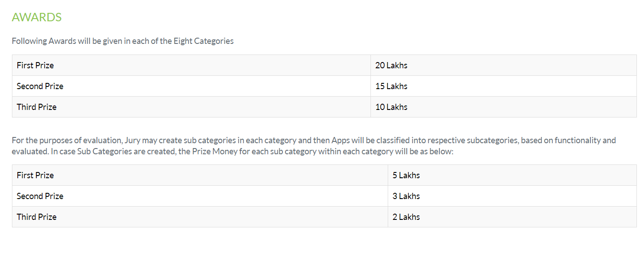Click the 3 Lakhs value
Image resolution: width=644 pixels, height=258 pixels.
point(406,196)
